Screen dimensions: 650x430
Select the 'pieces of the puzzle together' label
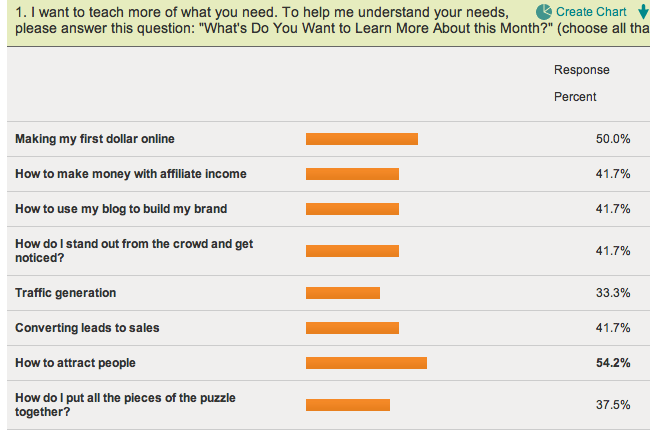(x=125, y=404)
